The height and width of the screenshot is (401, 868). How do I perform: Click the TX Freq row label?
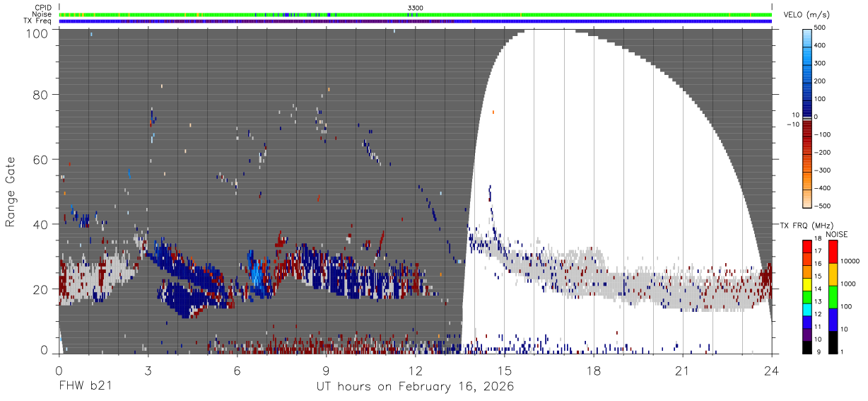37,21
